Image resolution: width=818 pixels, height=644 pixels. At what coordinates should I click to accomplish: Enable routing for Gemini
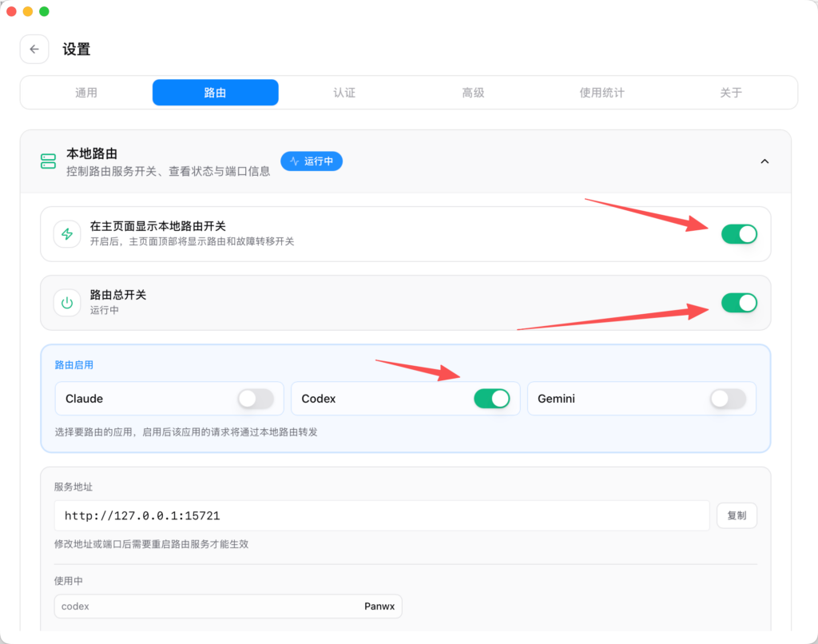(728, 399)
